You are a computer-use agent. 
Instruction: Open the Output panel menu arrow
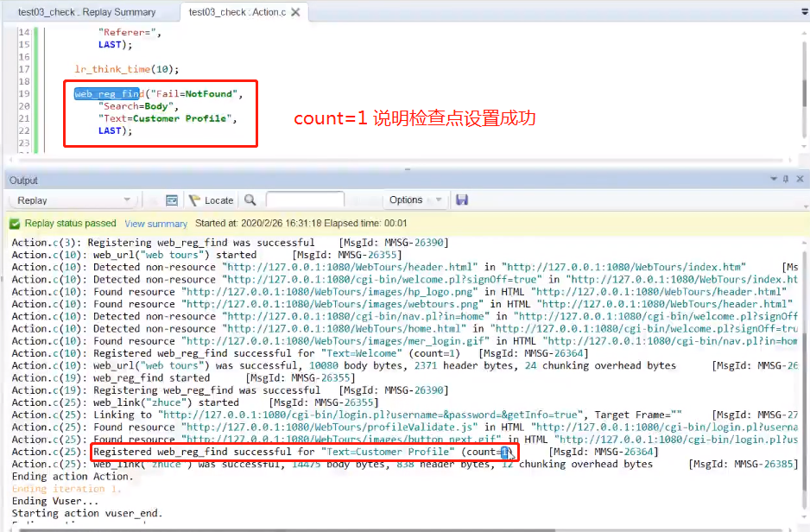(x=774, y=179)
